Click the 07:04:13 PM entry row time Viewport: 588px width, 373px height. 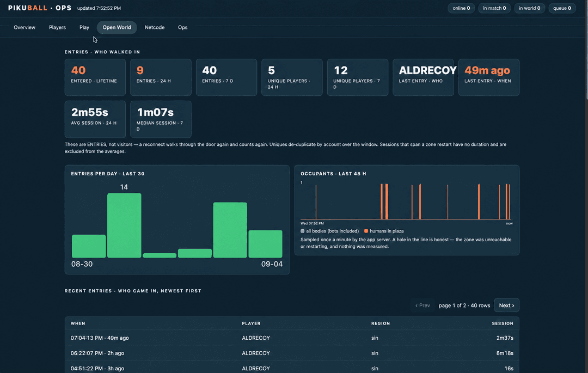100,338
